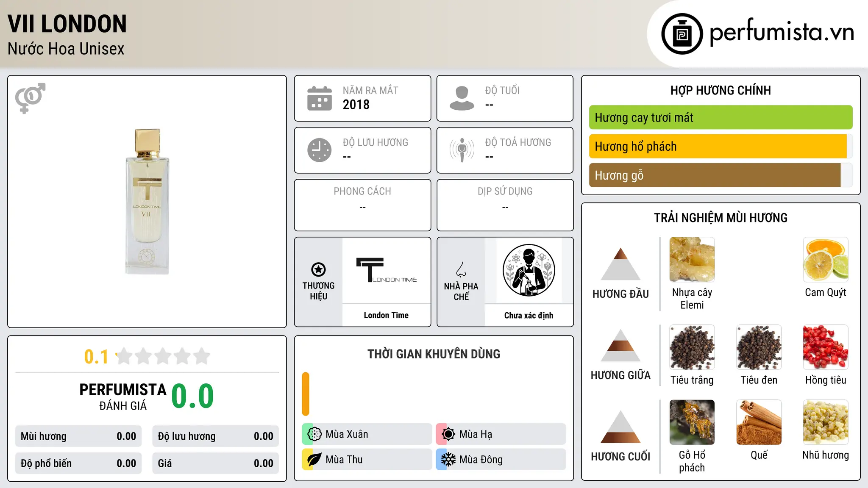
Task: Click the Chưa xác định perfumer label
Action: [x=529, y=315]
